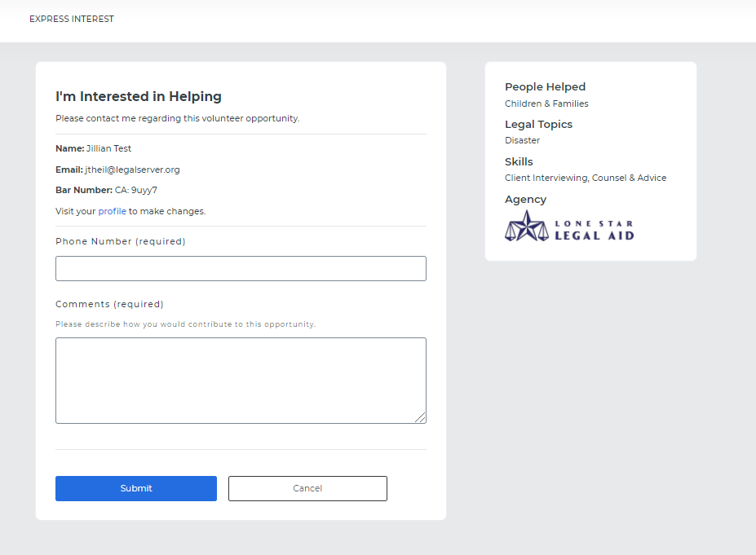The image size is (756, 555).
Task: Open the profile link
Action: click(112, 211)
